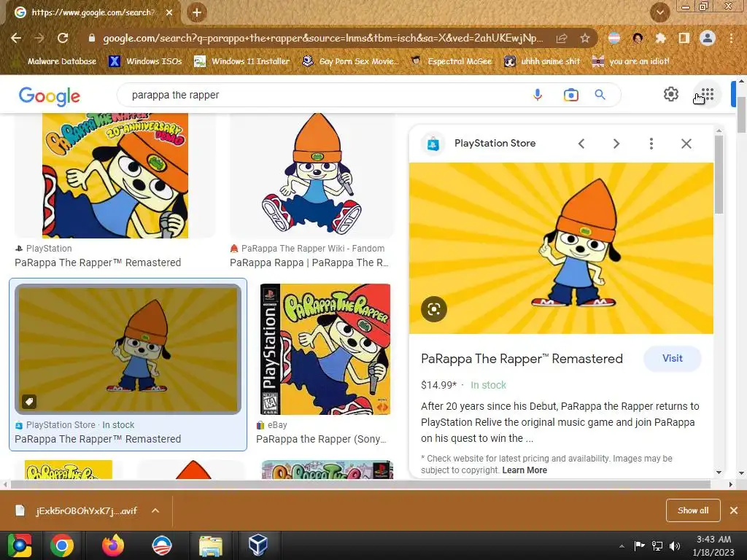Reload the current page
This screenshot has width=747, height=560.
(63, 38)
